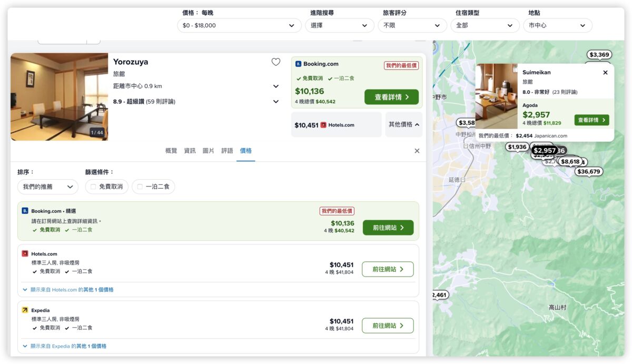Open the 住宿類型 全部 dropdown
The image size is (632, 364).
coord(485,25)
